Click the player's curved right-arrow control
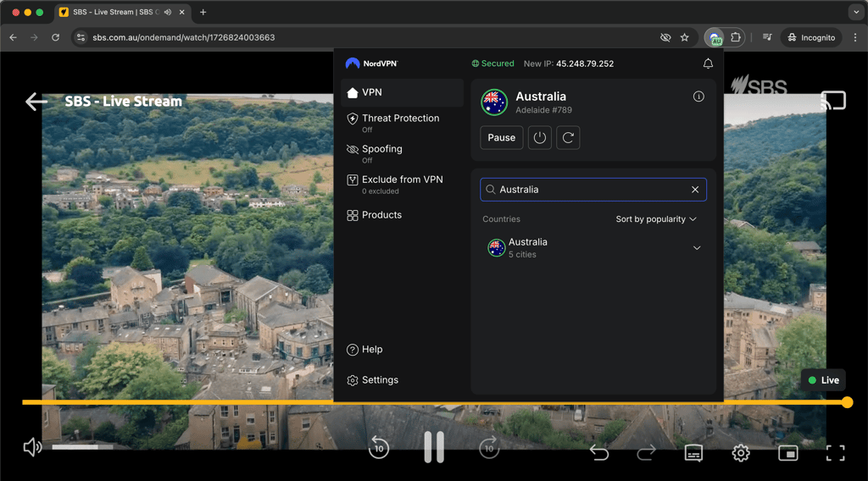Image resolution: width=868 pixels, height=481 pixels. pos(646,453)
